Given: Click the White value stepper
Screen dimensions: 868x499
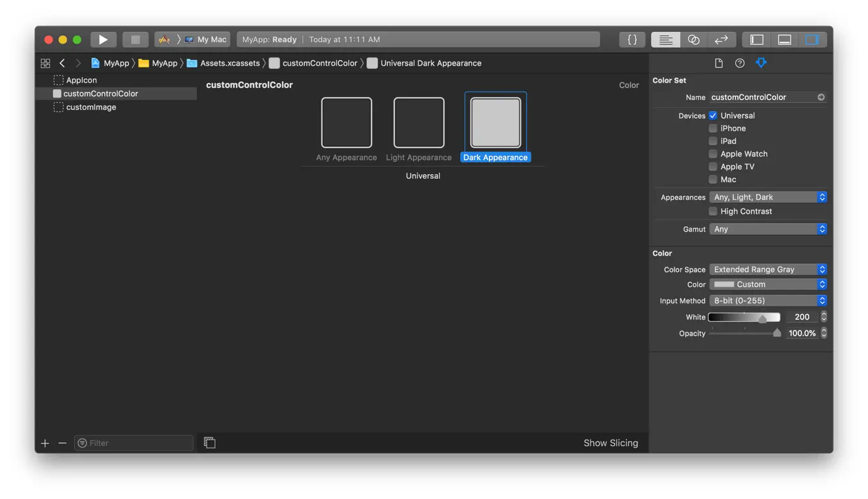Looking at the screenshot, I should (x=824, y=317).
